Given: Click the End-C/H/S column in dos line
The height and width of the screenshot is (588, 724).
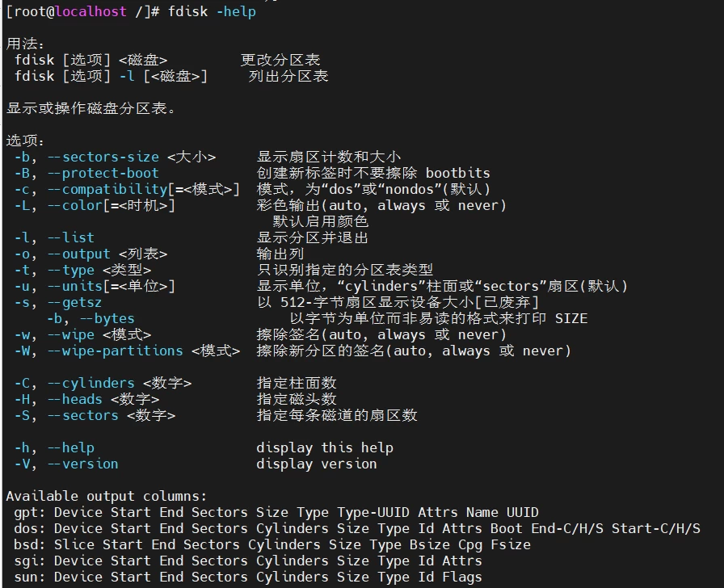Looking at the screenshot, I should (567, 528).
